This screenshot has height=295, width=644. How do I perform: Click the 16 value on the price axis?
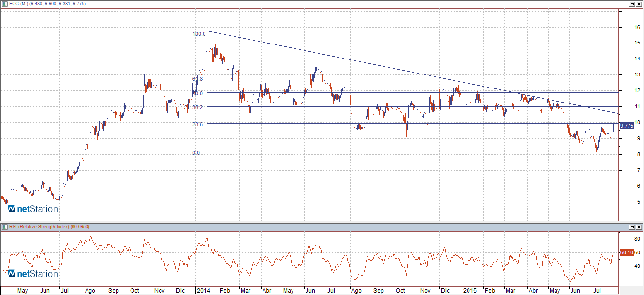pyautogui.click(x=636, y=27)
